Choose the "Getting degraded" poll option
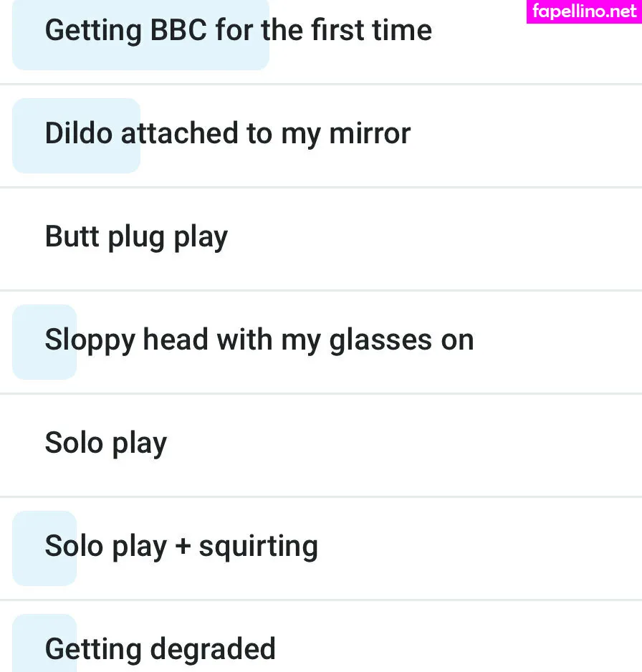Image resolution: width=642 pixels, height=672 pixels. pyautogui.click(x=321, y=648)
